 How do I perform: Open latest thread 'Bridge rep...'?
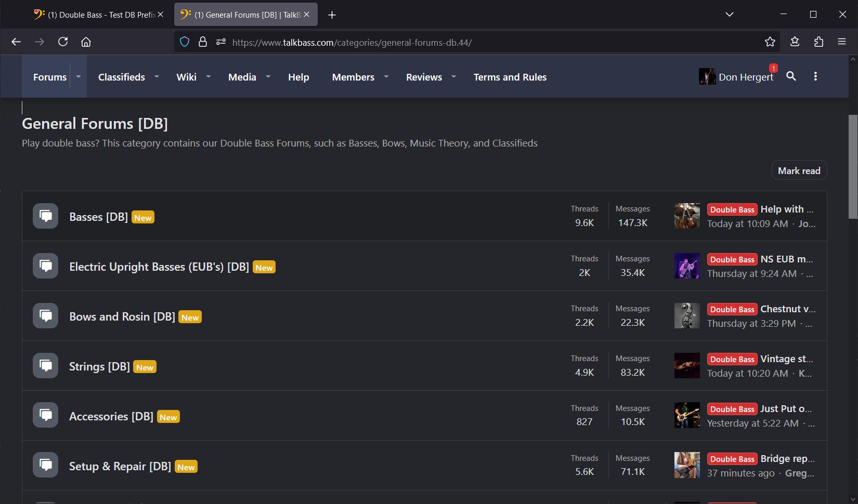(788, 458)
